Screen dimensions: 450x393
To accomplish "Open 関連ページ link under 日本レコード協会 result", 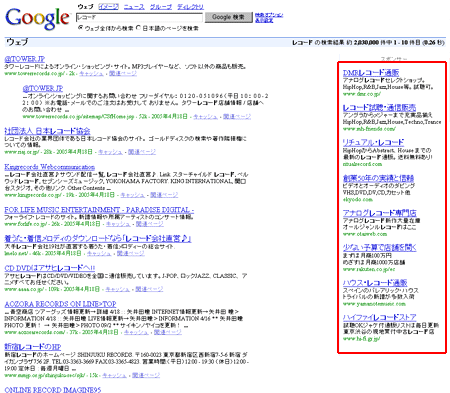I will (x=142, y=152).
